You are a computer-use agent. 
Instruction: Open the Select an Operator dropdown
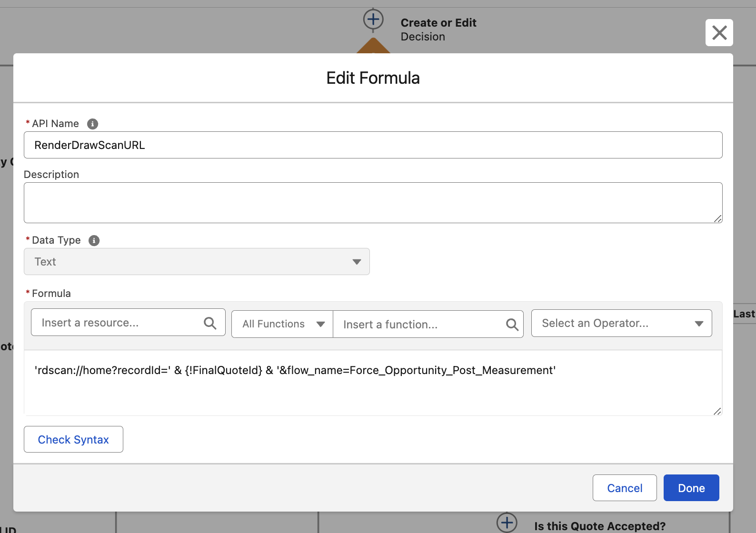point(621,324)
